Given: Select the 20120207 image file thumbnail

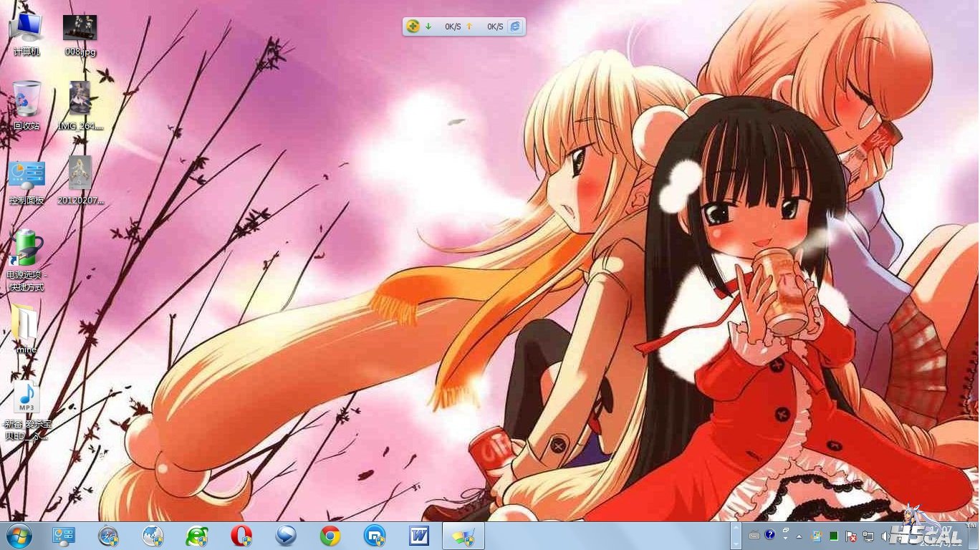Looking at the screenshot, I should [80, 182].
